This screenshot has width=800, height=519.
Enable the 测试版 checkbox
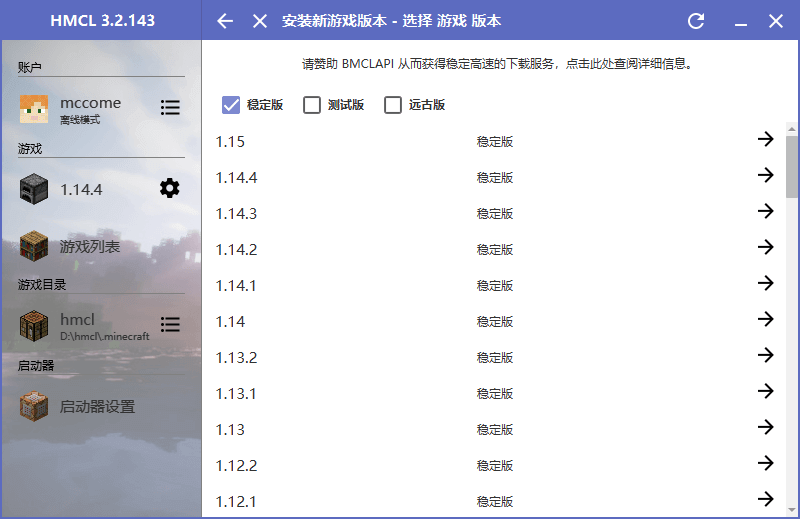(312, 105)
